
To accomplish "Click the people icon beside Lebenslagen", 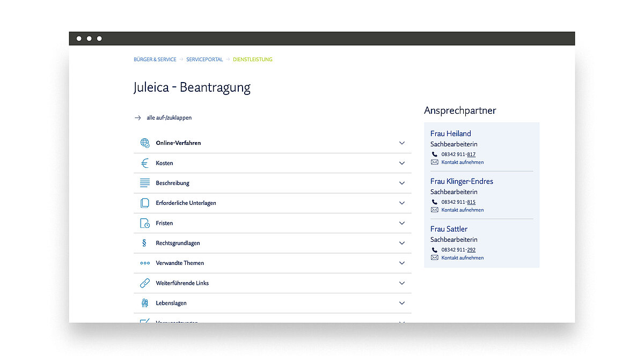I will pyautogui.click(x=145, y=303).
